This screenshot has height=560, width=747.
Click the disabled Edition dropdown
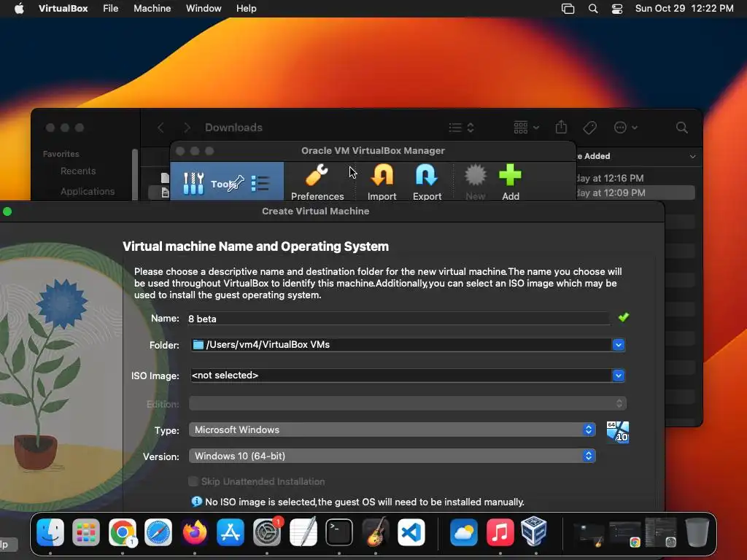point(408,404)
